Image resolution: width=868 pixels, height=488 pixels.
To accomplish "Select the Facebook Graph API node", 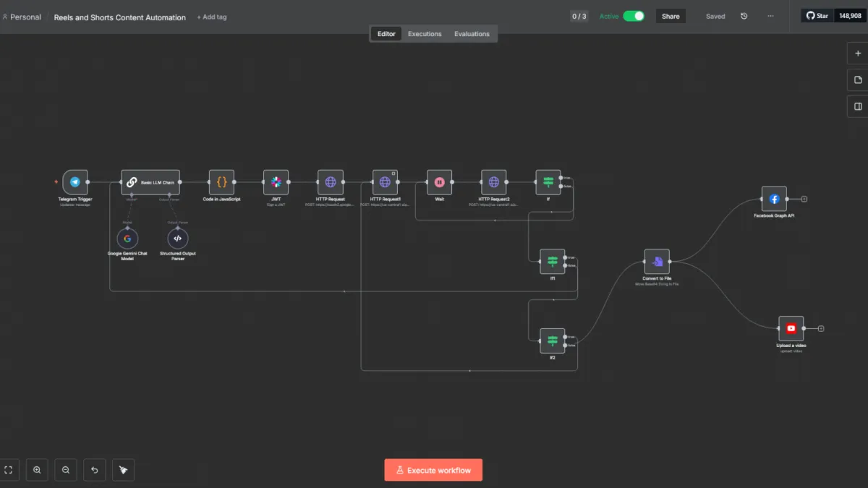I will (x=774, y=199).
